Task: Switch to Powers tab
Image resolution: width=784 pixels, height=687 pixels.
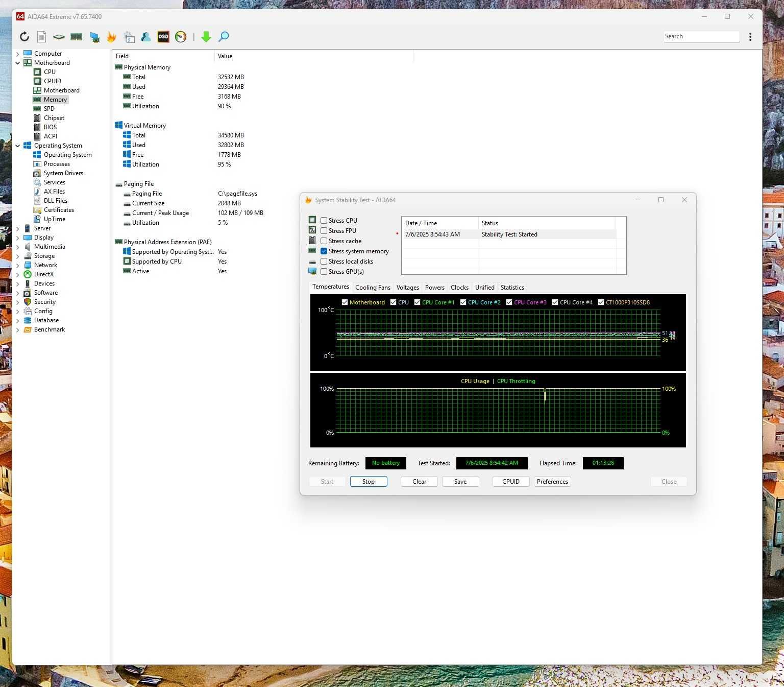Action: pyautogui.click(x=435, y=288)
